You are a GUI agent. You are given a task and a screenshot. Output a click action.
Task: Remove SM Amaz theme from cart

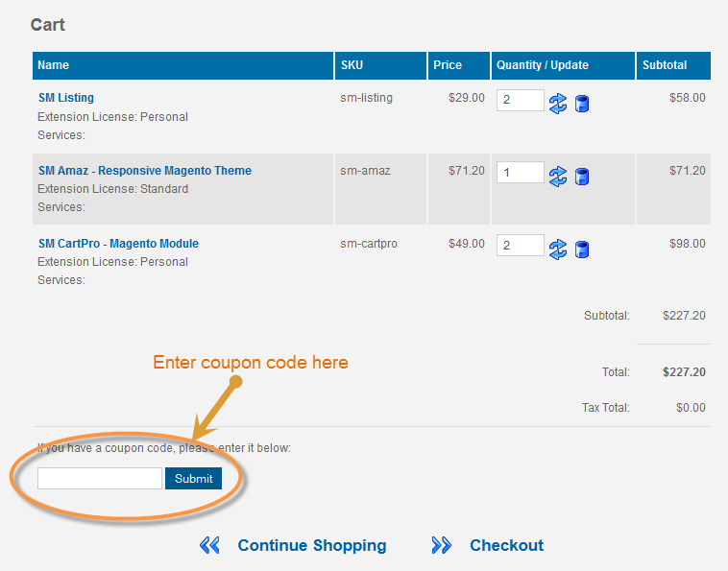[582, 177]
